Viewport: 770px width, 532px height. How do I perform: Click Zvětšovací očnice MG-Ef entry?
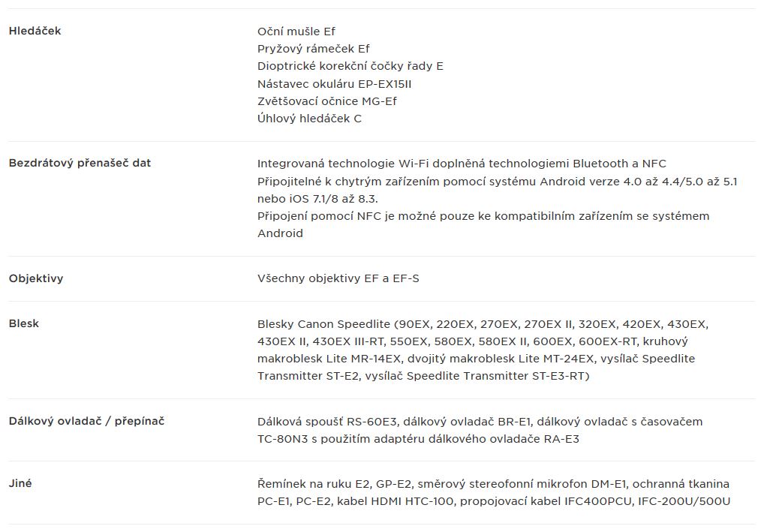pos(327,101)
